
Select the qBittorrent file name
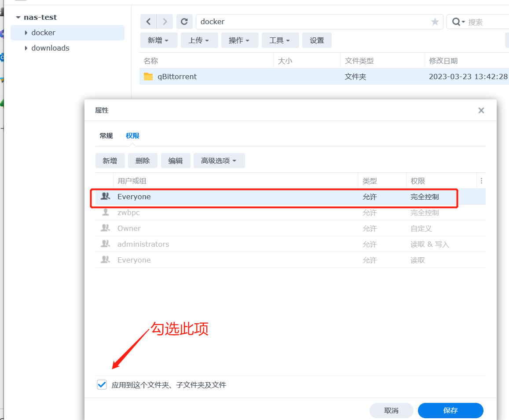[x=177, y=77]
